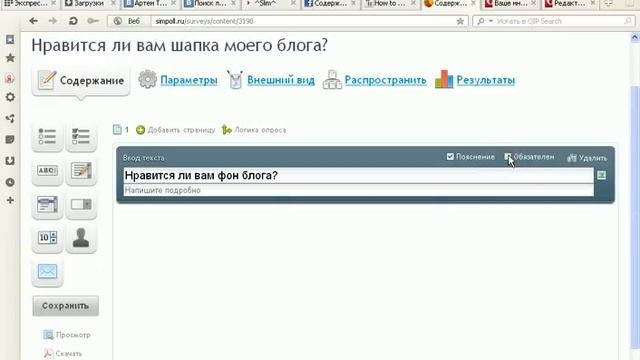The width and height of the screenshot is (640, 360).
Task: Switch to the Загрузки browser tab
Action: (x=89, y=4)
